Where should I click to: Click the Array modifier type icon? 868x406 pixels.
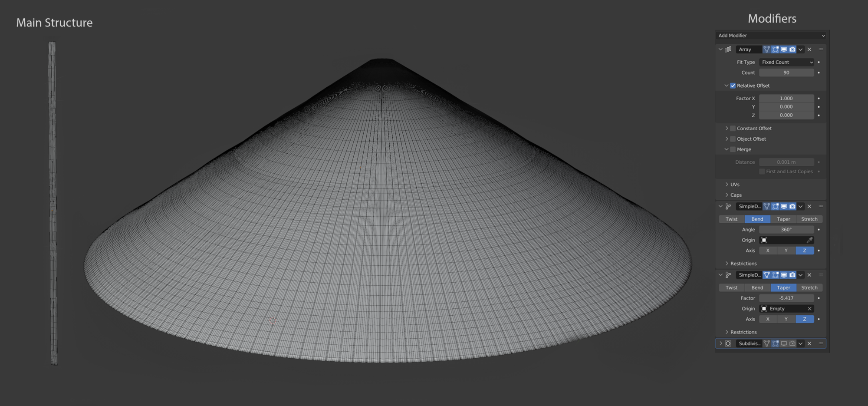point(728,50)
